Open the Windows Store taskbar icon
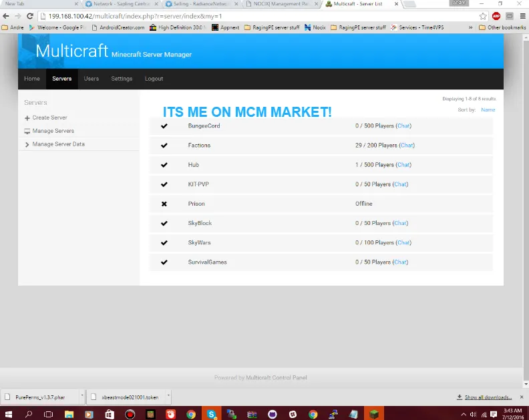Image resolution: width=529 pixels, height=420 pixels. 110,414
